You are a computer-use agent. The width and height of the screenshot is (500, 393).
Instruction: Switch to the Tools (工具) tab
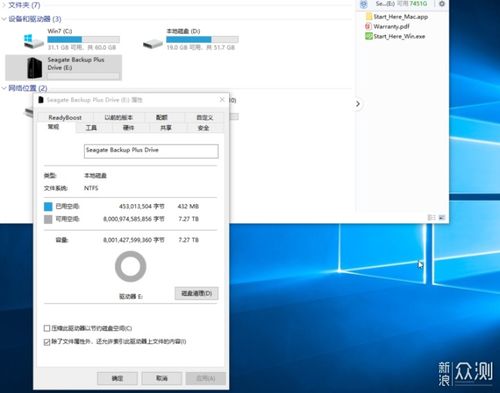[91, 128]
